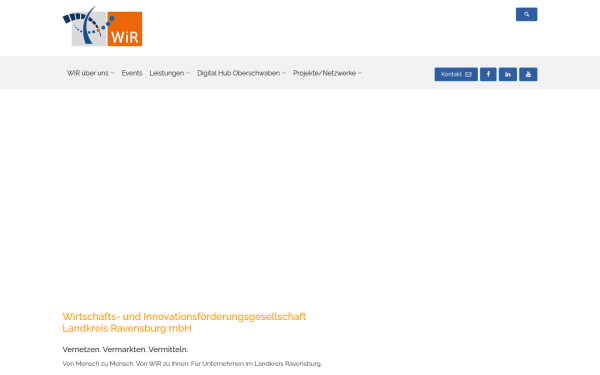600x375 pixels.
Task: Click the WiR logo in the header
Action: tap(103, 26)
